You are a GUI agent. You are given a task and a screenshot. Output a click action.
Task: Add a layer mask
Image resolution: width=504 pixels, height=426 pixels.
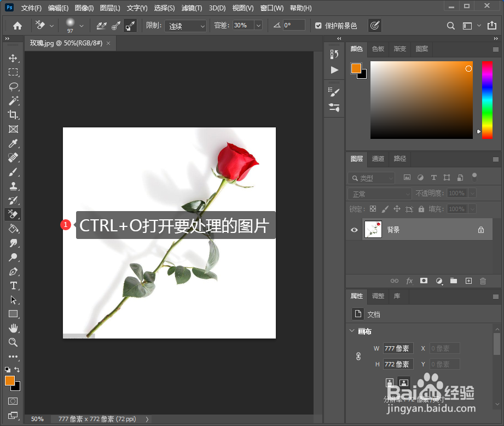[424, 281]
